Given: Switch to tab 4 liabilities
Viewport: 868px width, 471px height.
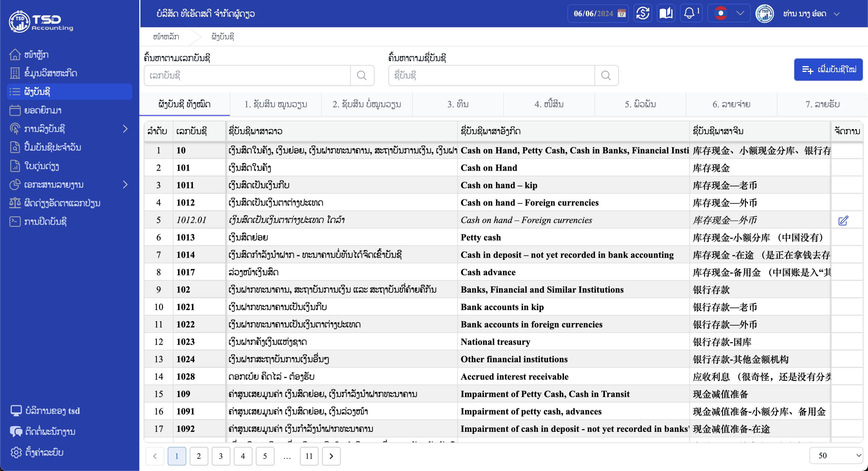Looking at the screenshot, I should coord(549,104).
